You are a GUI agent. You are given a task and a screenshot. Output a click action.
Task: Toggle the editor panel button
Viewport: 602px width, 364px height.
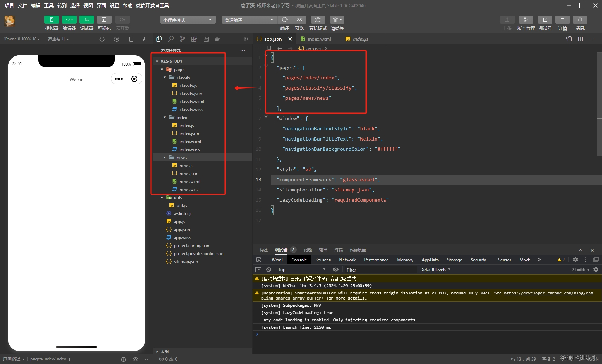[x=69, y=20]
